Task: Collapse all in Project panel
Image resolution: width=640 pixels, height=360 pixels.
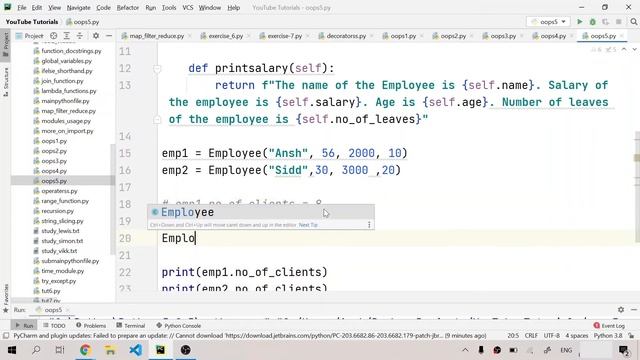Action: 80,36
